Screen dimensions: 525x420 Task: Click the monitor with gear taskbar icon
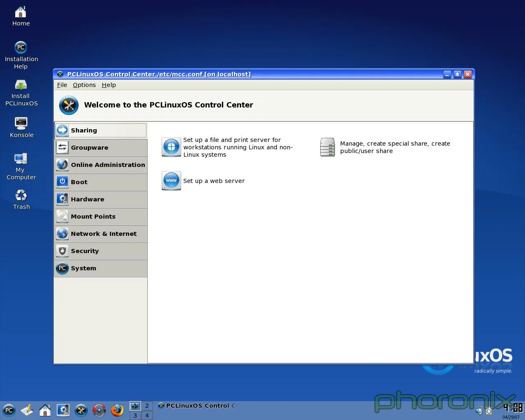click(x=63, y=410)
